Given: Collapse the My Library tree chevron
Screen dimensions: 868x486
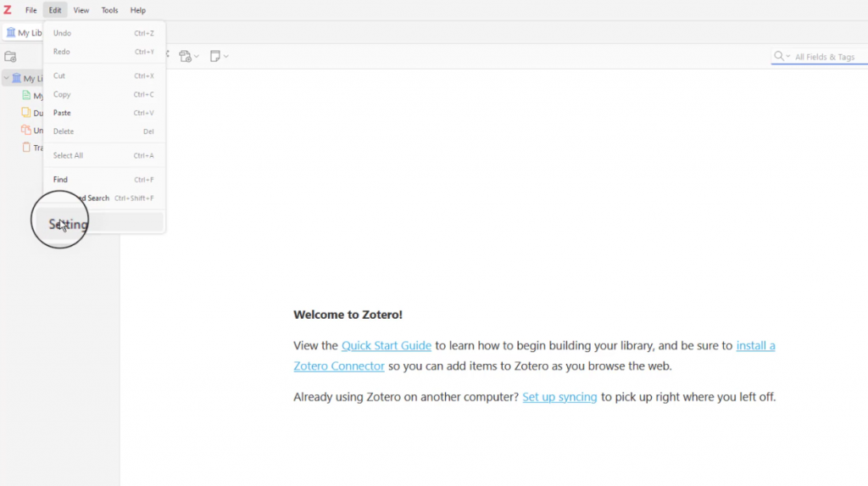Looking at the screenshot, I should [x=7, y=79].
